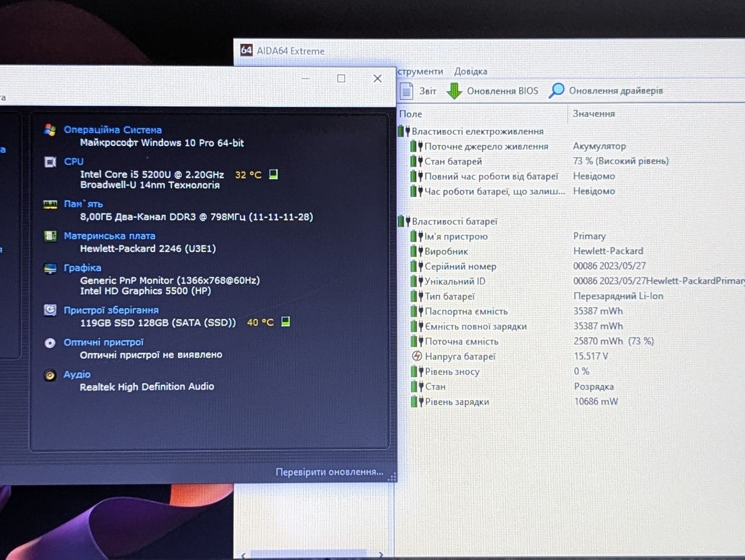Click the Перевірити оновлення link in Speccy
The width and height of the screenshot is (745, 560).
(329, 472)
